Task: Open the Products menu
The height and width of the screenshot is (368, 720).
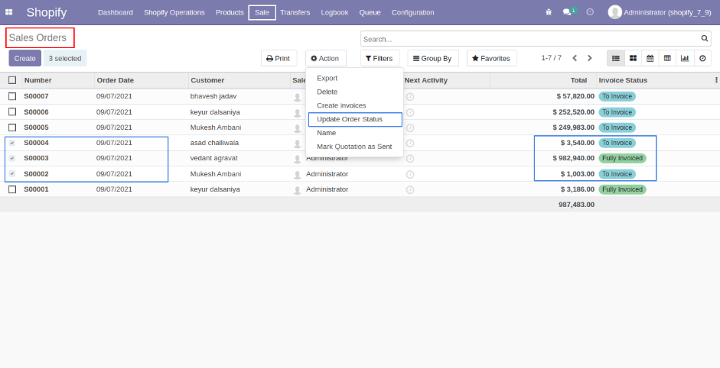Action: [x=230, y=12]
